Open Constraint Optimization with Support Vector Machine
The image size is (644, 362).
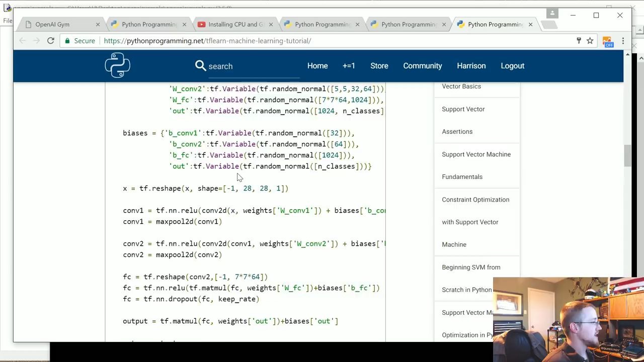pos(475,222)
